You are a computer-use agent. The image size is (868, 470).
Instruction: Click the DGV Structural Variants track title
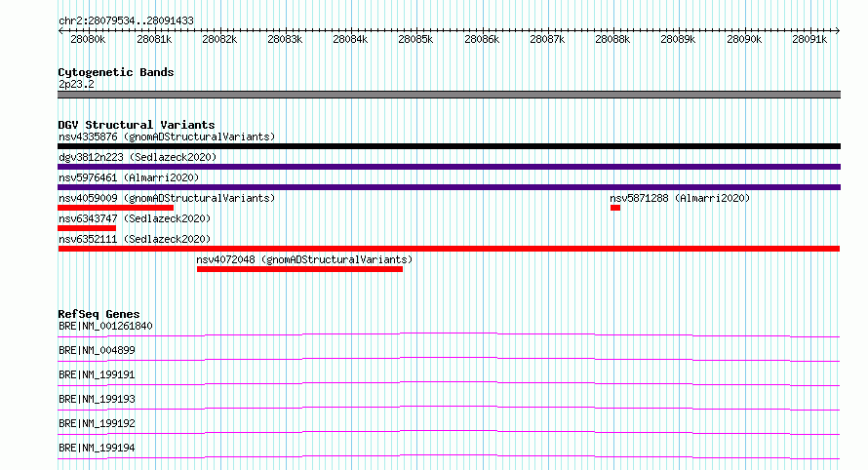point(137,125)
